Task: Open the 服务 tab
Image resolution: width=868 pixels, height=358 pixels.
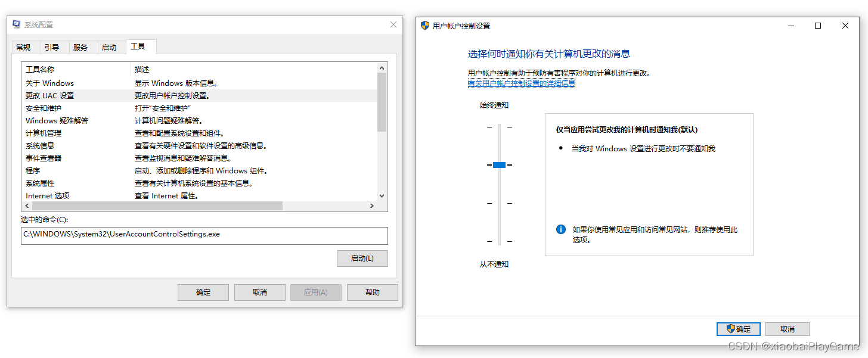Action: (82, 46)
